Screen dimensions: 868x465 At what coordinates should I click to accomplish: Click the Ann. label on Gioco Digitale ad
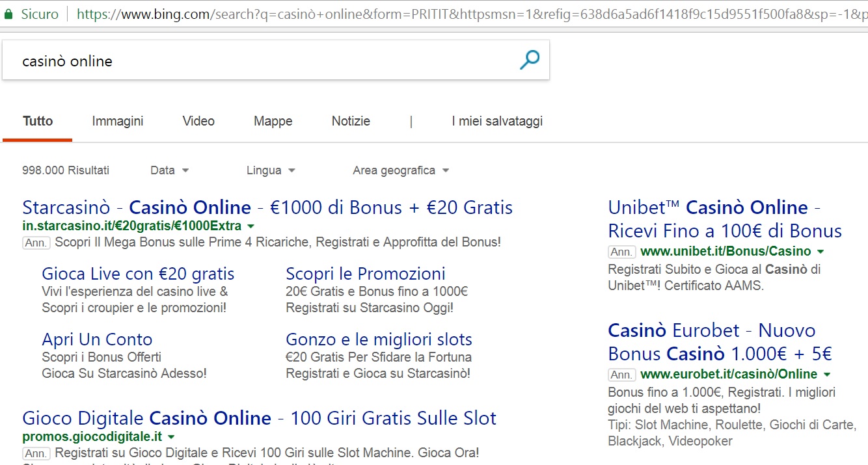click(x=36, y=453)
